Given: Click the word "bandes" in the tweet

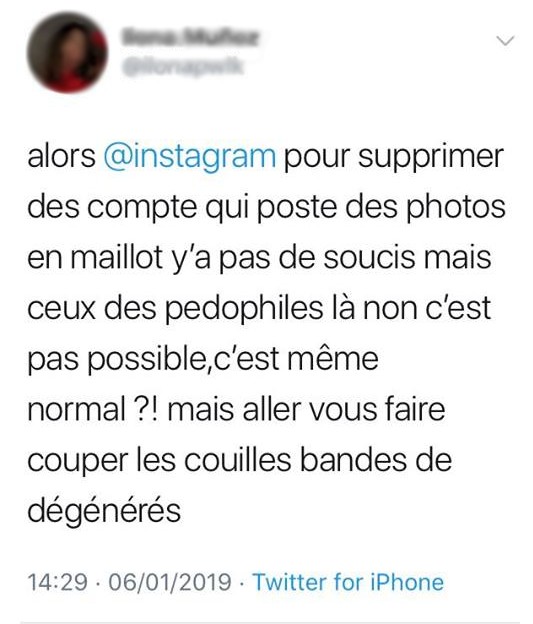Looking at the screenshot, I should pyautogui.click(x=354, y=460).
